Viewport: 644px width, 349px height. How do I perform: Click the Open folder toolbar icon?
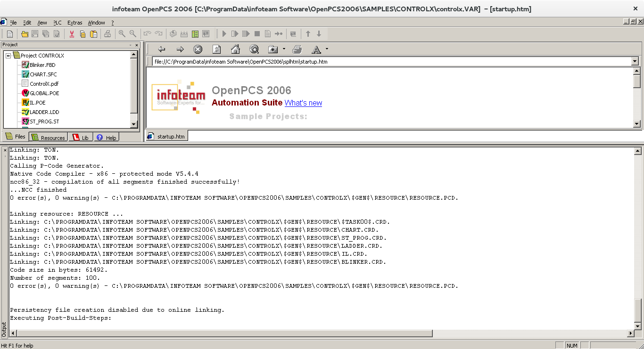click(x=25, y=34)
